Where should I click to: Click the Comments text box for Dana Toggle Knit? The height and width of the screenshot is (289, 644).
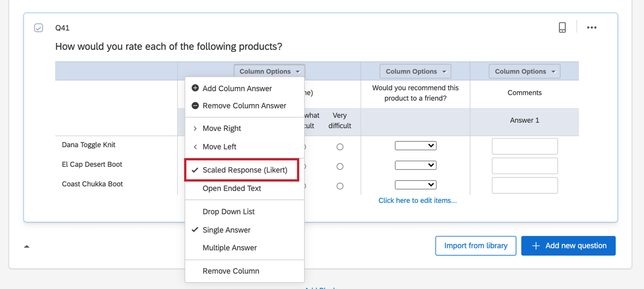(525, 146)
